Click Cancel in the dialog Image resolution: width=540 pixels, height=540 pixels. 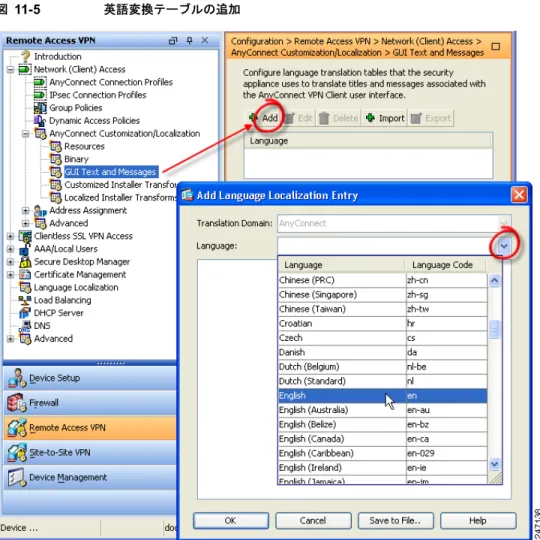point(313,521)
